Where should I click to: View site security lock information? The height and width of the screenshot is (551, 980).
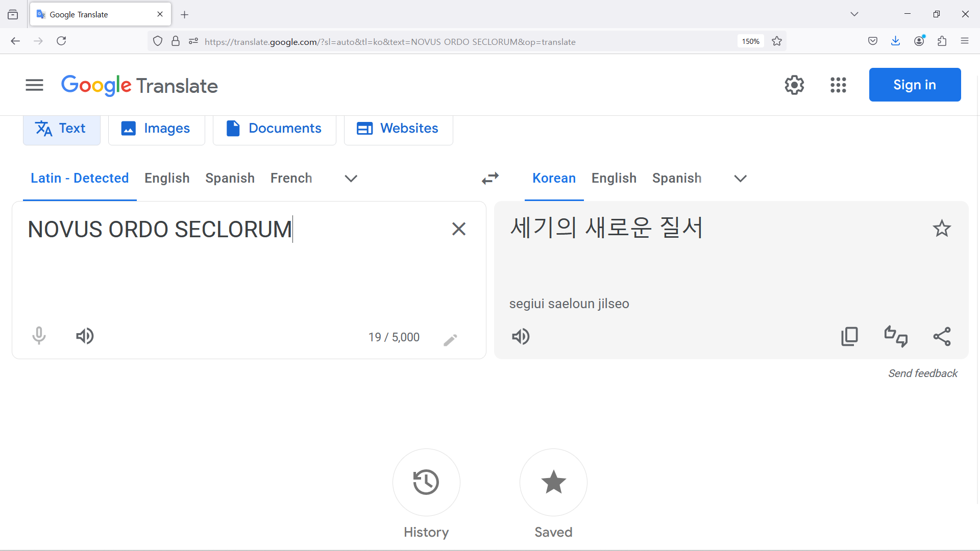176,41
